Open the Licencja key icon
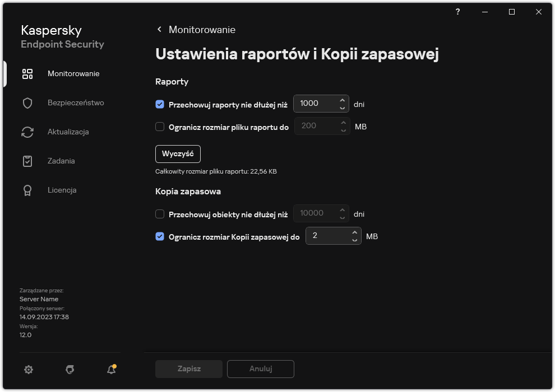Screen dimensions: 555x392 27,190
